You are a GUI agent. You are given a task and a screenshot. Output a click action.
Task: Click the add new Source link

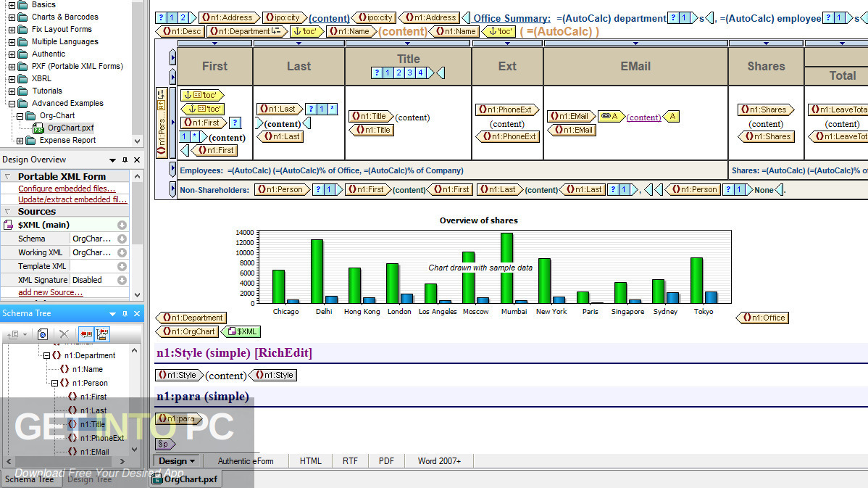tap(51, 292)
